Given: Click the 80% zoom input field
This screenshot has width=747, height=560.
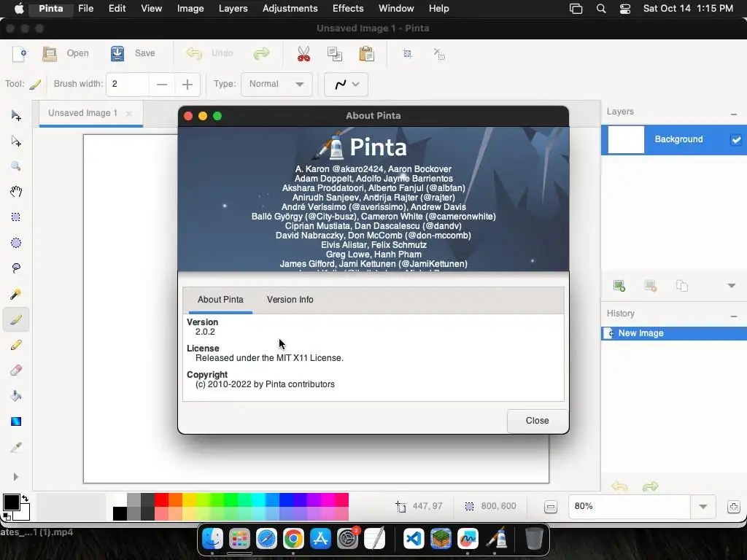Looking at the screenshot, I should [630, 506].
